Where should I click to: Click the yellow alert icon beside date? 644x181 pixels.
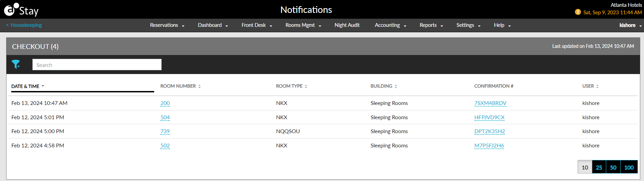point(578,12)
